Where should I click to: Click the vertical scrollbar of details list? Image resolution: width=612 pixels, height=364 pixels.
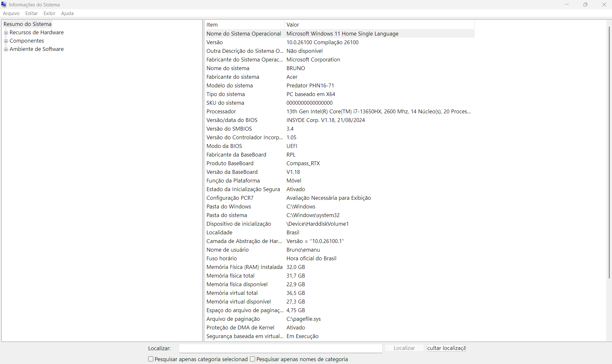tap(609, 152)
